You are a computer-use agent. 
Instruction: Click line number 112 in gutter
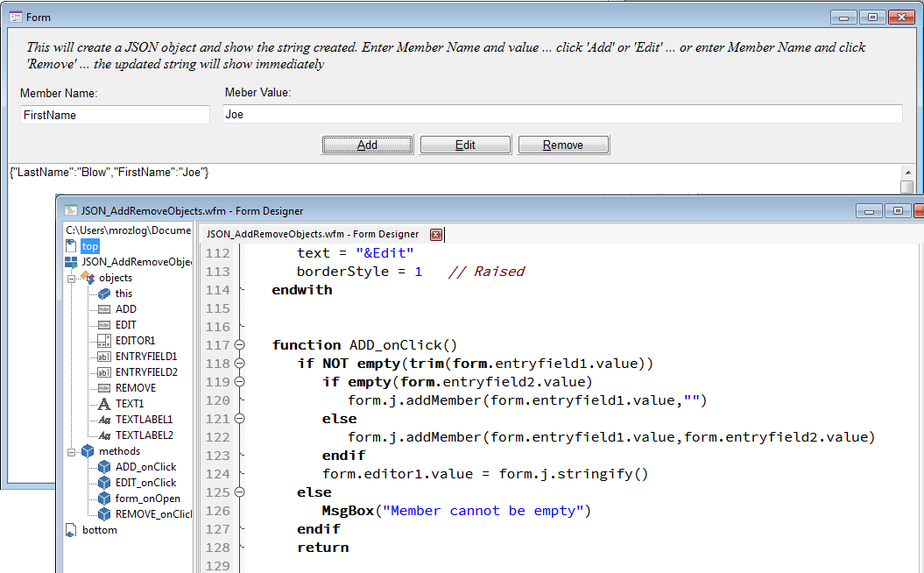click(218, 253)
